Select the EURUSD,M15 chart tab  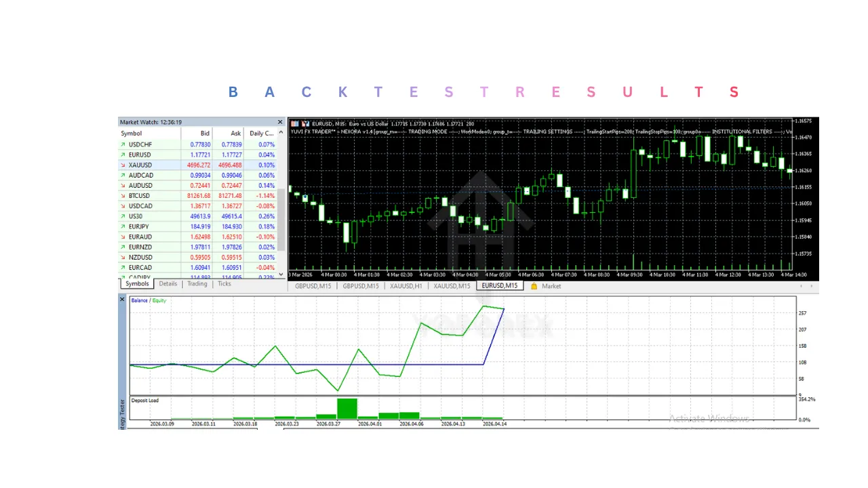(x=500, y=286)
